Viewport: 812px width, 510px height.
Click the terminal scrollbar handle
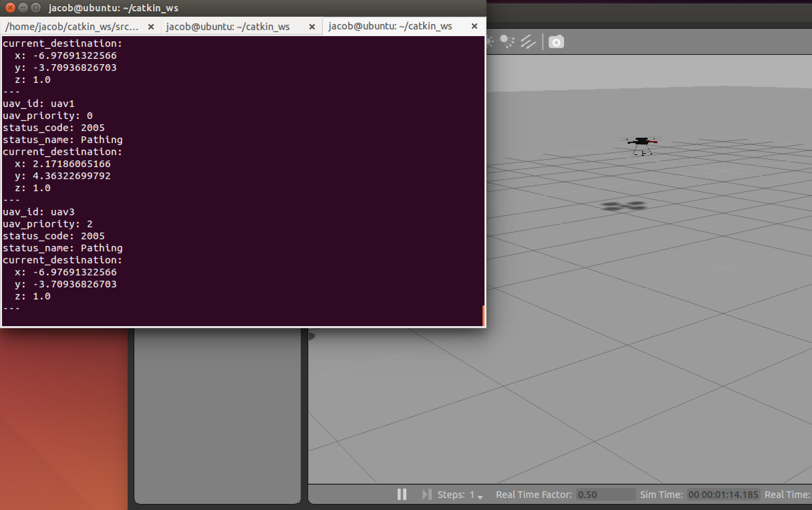483,316
